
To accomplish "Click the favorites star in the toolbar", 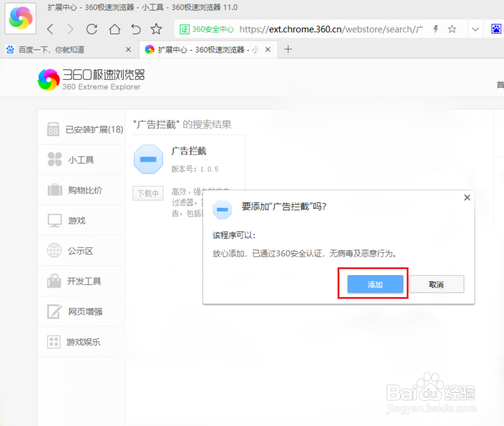I will (x=157, y=29).
